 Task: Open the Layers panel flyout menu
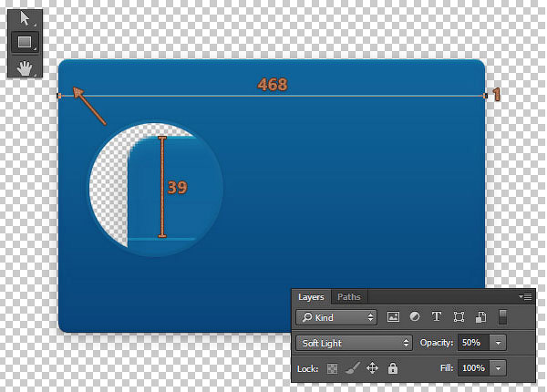pyautogui.click(x=526, y=297)
